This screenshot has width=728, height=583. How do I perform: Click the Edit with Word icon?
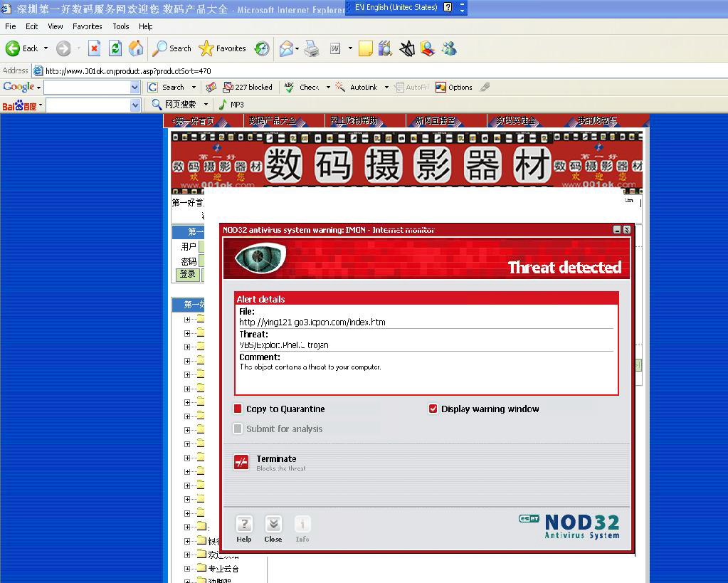point(335,48)
